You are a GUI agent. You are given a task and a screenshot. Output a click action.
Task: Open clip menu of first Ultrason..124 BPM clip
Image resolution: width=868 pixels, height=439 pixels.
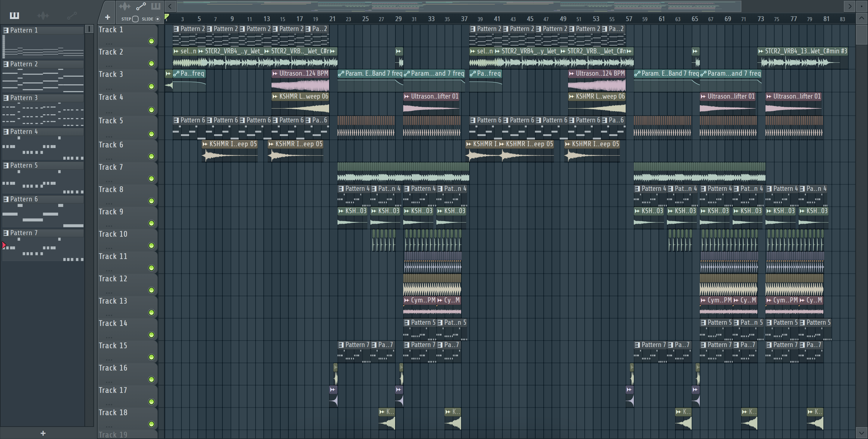275,74
